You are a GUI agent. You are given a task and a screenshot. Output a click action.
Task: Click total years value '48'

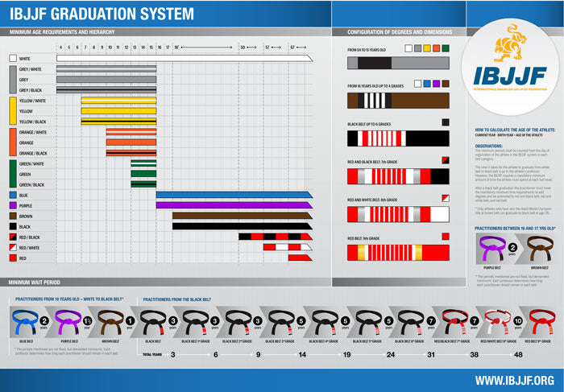coord(518,355)
